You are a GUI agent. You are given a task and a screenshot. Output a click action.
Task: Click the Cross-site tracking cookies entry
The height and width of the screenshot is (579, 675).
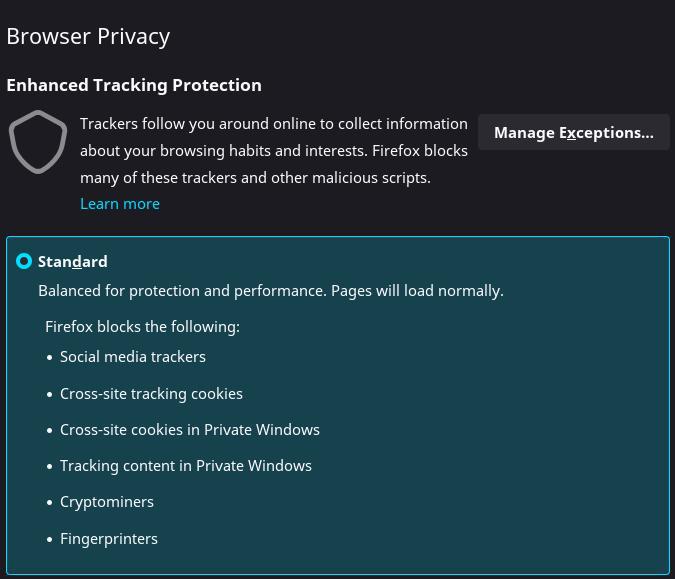(151, 393)
